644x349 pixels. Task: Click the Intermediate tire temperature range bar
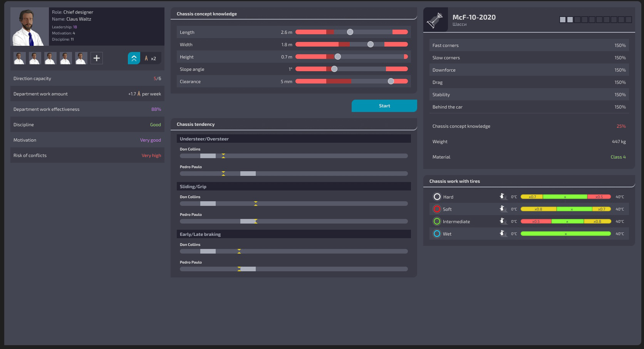pos(566,221)
